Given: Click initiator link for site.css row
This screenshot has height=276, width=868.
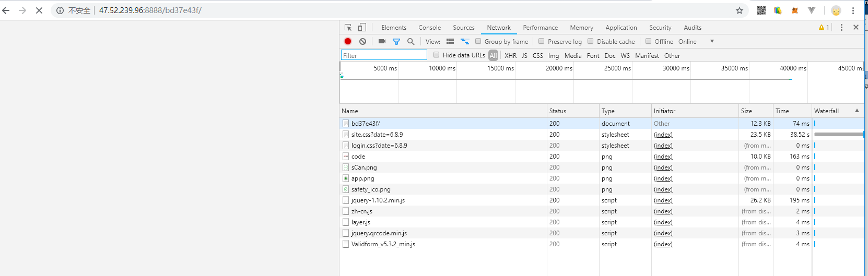Looking at the screenshot, I should click(x=663, y=135).
